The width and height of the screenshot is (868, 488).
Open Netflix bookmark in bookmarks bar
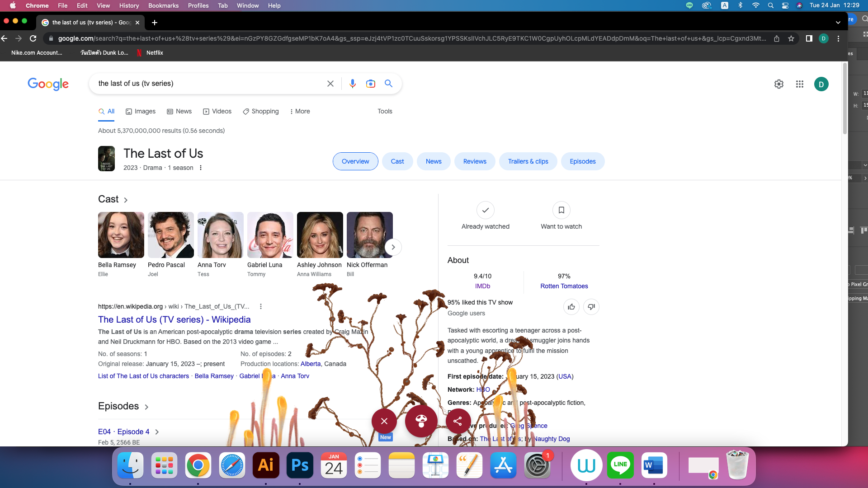point(150,53)
